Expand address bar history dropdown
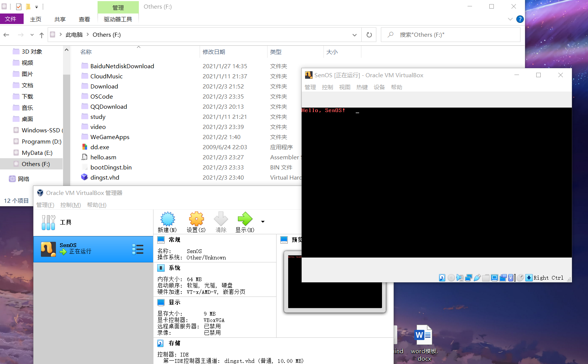The width and height of the screenshot is (588, 364). point(355,35)
